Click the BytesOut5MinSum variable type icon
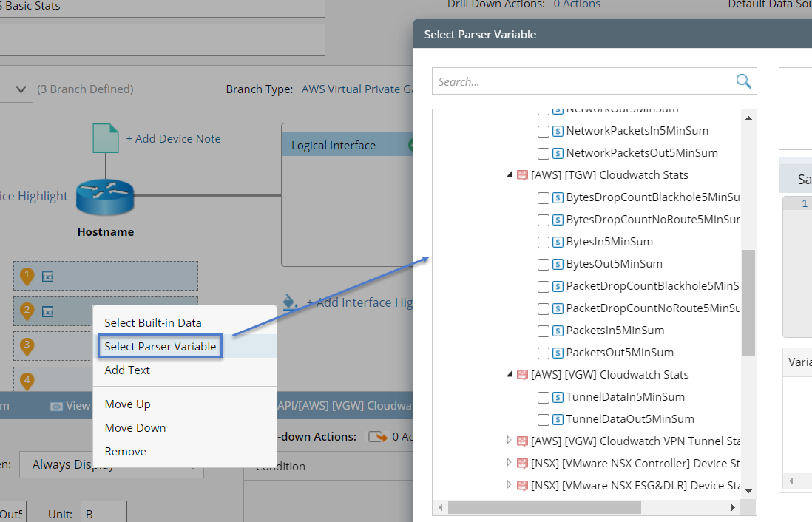Screen dimensions: 812x522 pyautogui.click(x=558, y=264)
